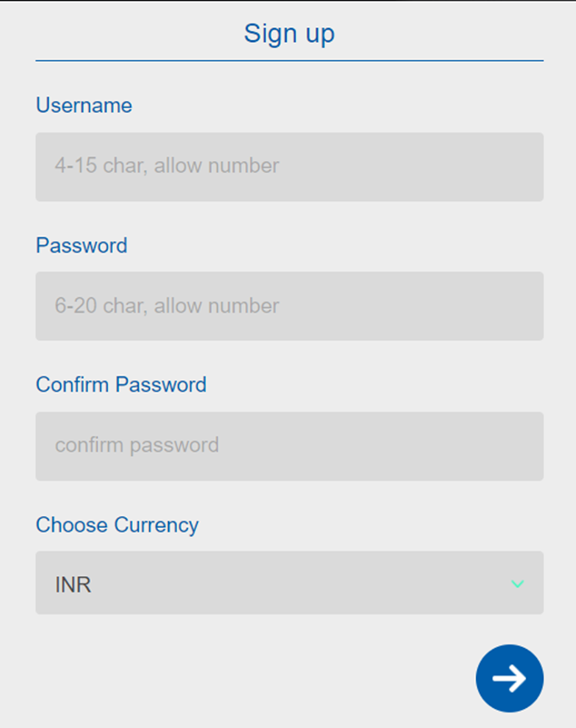Focus the Confirm Password input field
This screenshot has width=576, height=728.
tap(289, 446)
